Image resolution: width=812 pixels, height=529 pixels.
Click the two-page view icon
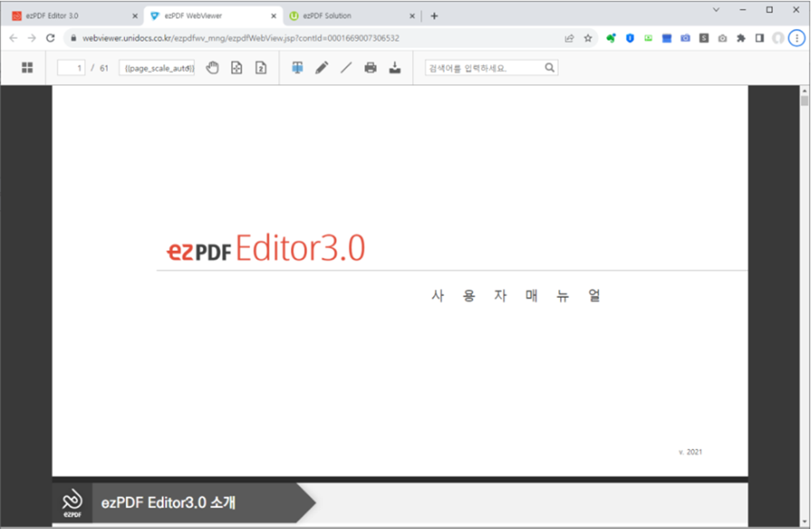tap(261, 68)
